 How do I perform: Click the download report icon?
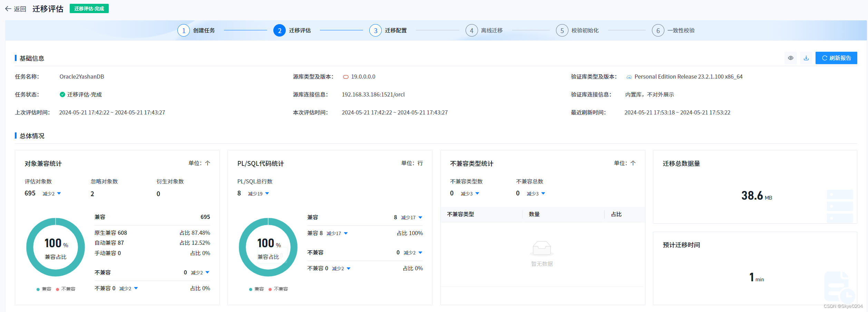(806, 58)
